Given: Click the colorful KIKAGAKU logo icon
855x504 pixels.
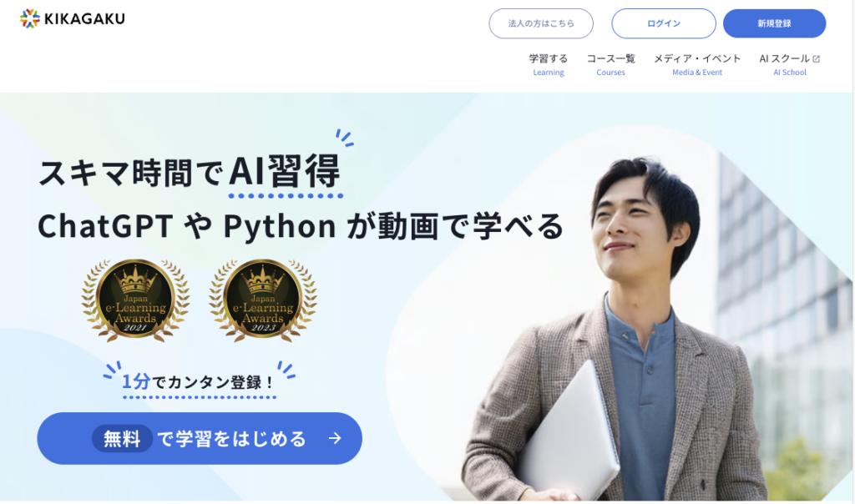Looking at the screenshot, I should 30,18.
